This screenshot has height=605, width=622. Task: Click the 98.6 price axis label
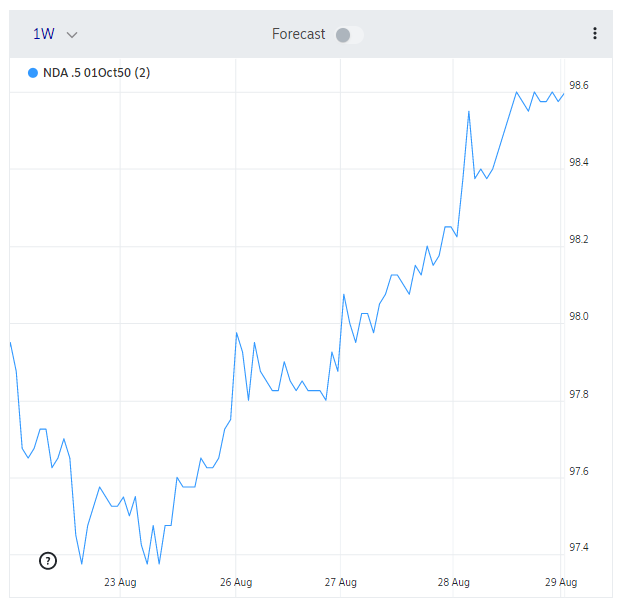tap(579, 85)
